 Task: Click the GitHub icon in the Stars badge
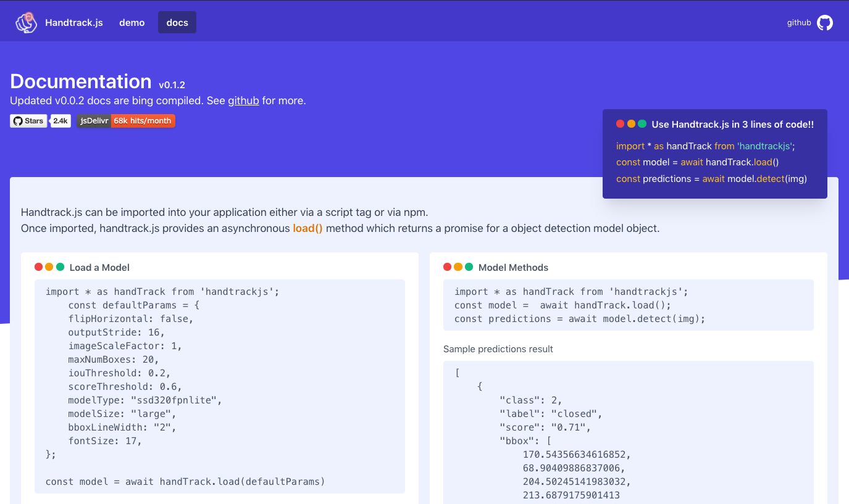point(18,121)
